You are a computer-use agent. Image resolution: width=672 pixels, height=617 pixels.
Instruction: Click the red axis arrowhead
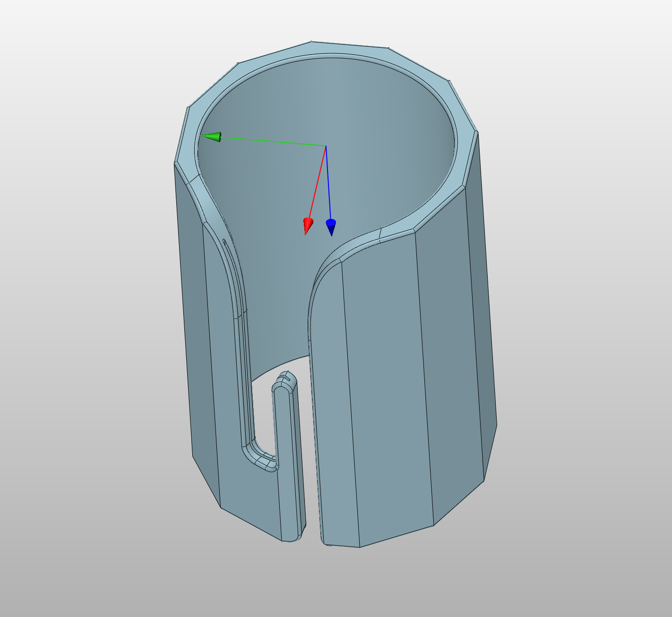(308, 226)
